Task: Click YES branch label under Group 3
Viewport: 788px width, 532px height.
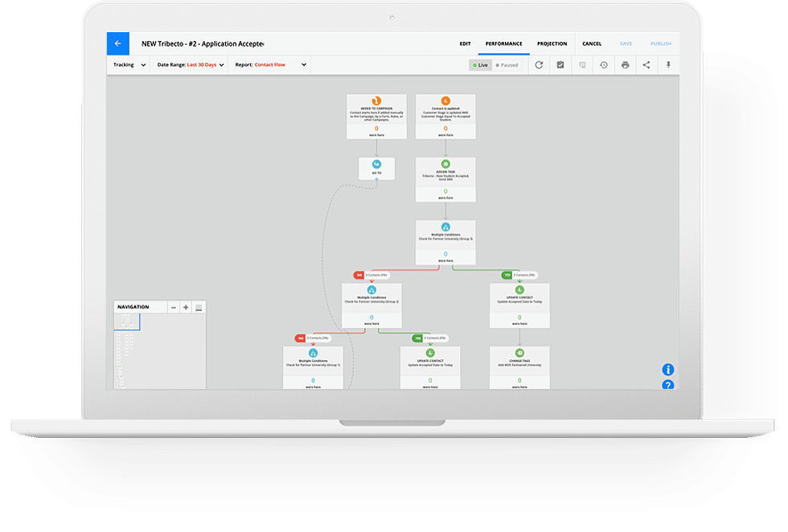Action: tap(507, 276)
